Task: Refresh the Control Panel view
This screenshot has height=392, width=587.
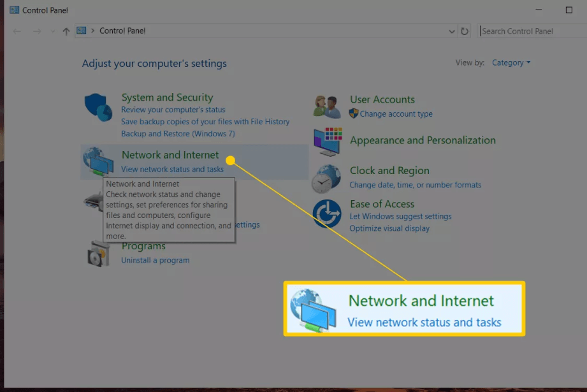Action: tap(464, 31)
